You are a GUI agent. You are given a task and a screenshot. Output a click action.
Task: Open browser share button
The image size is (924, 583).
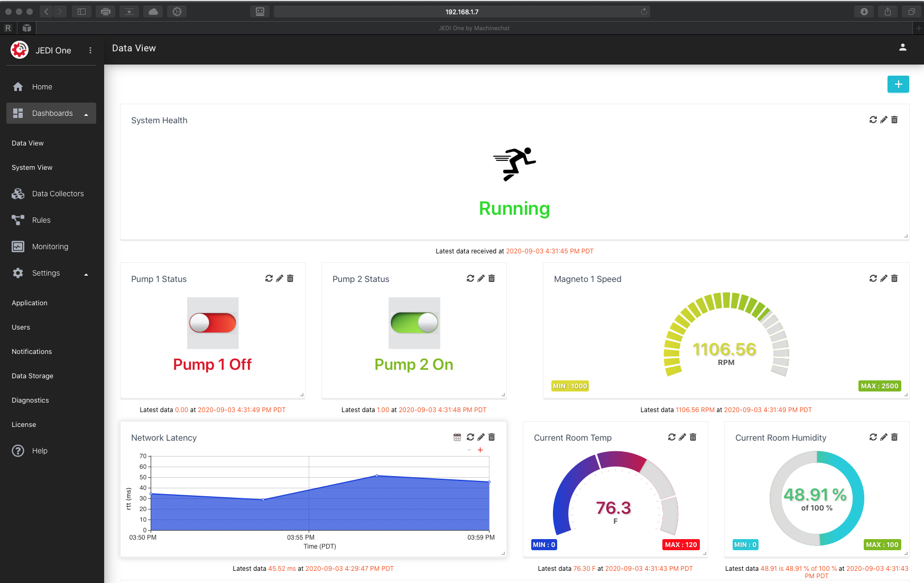[888, 12]
